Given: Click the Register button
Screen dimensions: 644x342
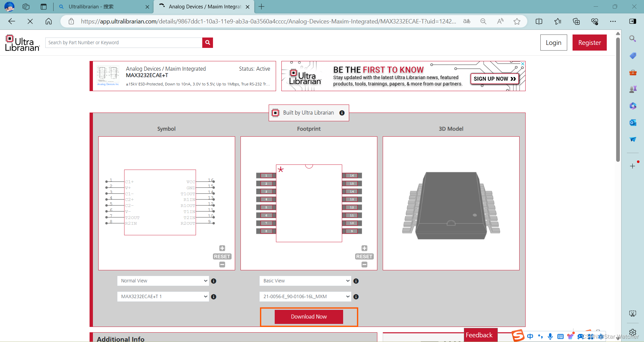Looking at the screenshot, I should point(589,43).
